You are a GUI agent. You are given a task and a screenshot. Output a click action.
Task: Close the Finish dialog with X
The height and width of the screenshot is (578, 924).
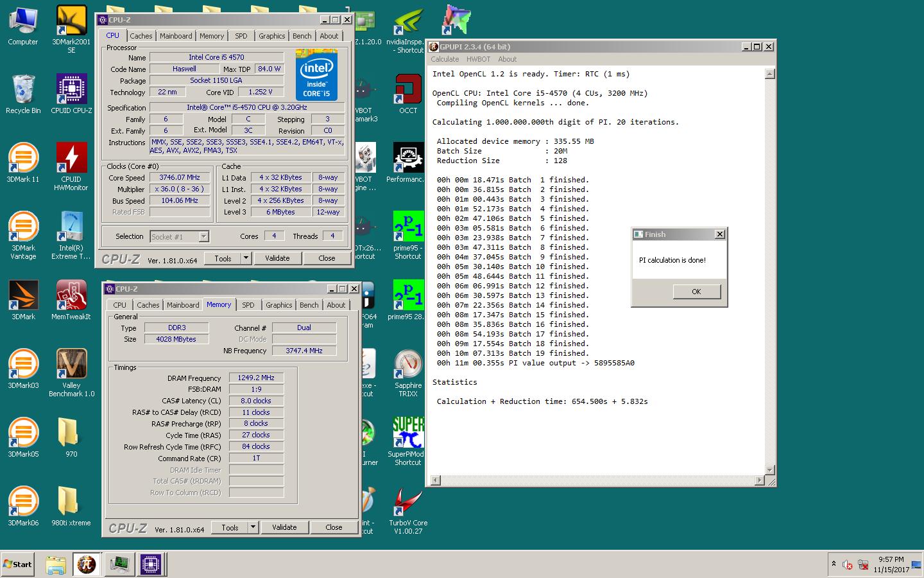click(720, 234)
